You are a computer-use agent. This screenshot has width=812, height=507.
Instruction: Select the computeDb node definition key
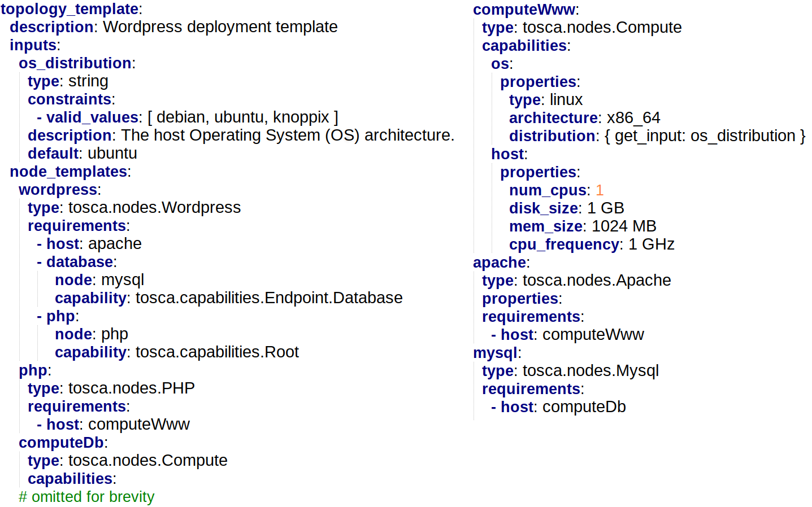click(x=61, y=443)
